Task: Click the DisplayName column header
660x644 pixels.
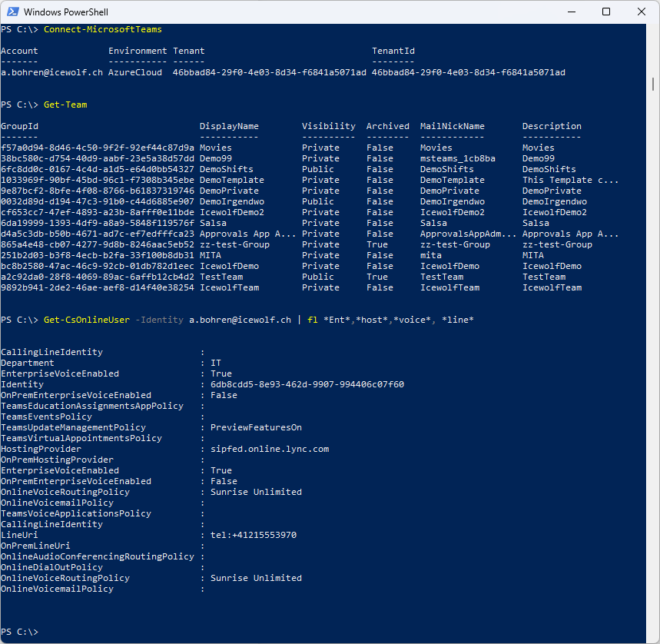Action: click(229, 126)
